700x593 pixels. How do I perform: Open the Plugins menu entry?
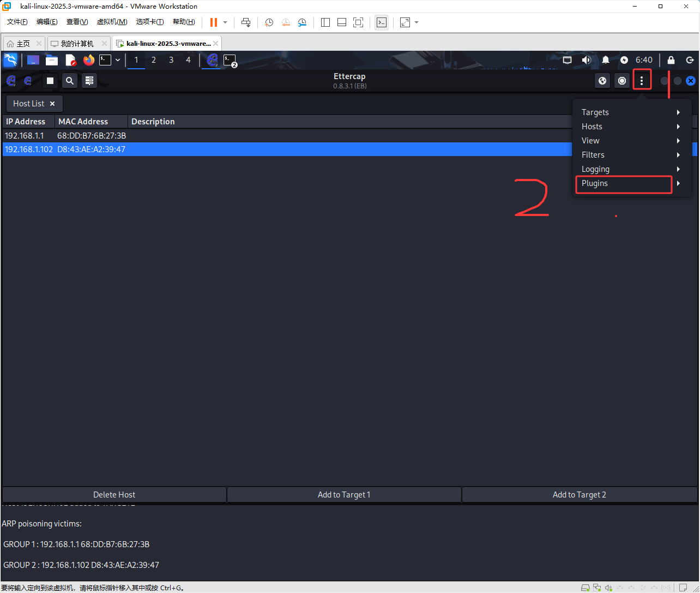point(632,183)
